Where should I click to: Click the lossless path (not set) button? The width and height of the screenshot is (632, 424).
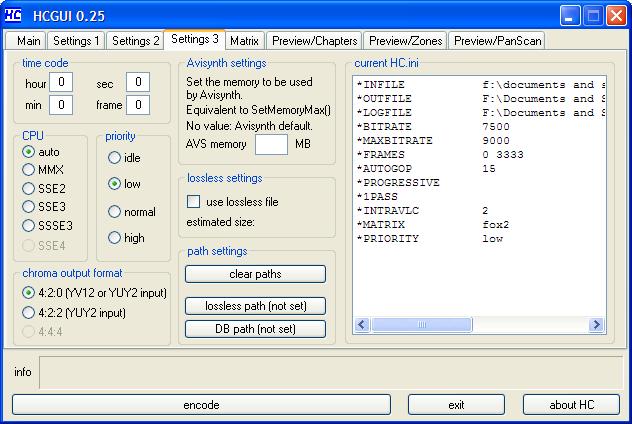tap(255, 306)
